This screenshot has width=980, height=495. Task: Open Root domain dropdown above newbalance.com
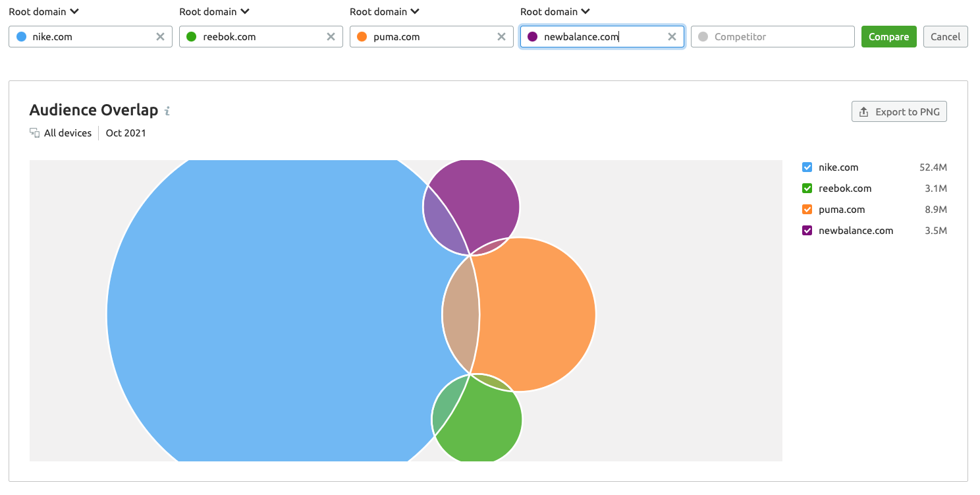coord(556,12)
